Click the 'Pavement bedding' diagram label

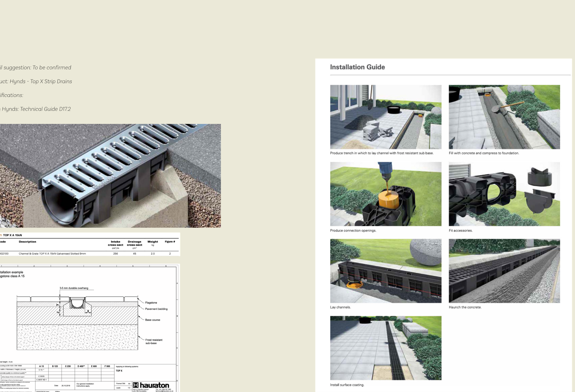pos(156,309)
